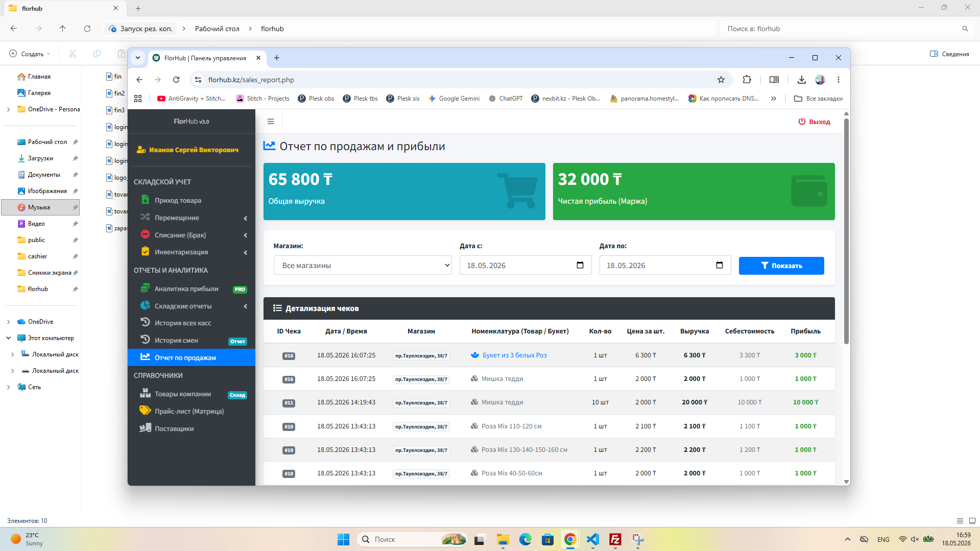This screenshot has width=980, height=551.
Task: Open Chrome three-dot menu
Action: click(x=838, y=80)
